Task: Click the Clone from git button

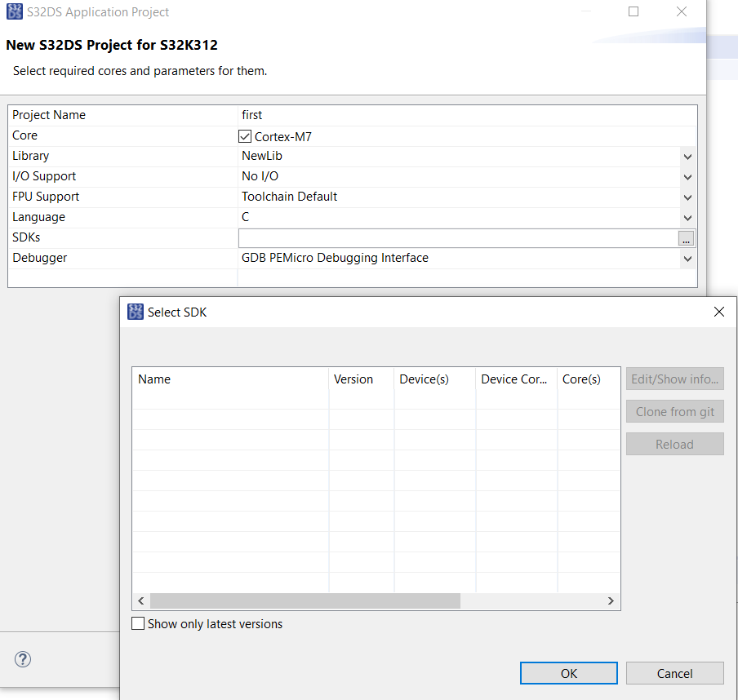Action: [674, 411]
